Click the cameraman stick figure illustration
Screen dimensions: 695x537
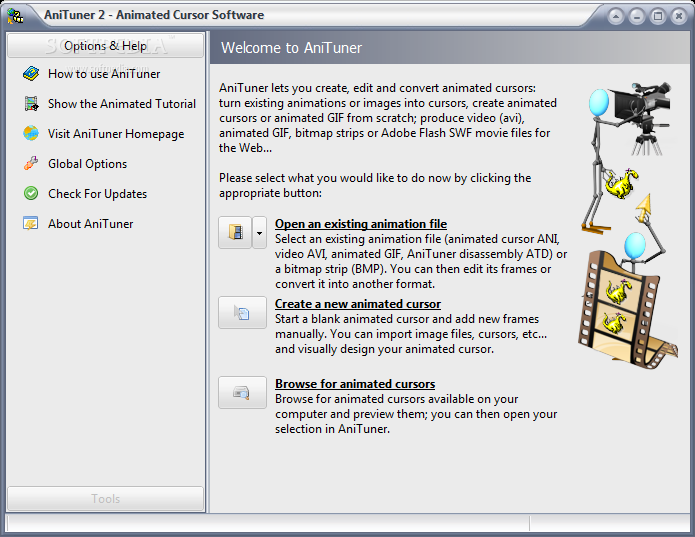tap(627, 157)
